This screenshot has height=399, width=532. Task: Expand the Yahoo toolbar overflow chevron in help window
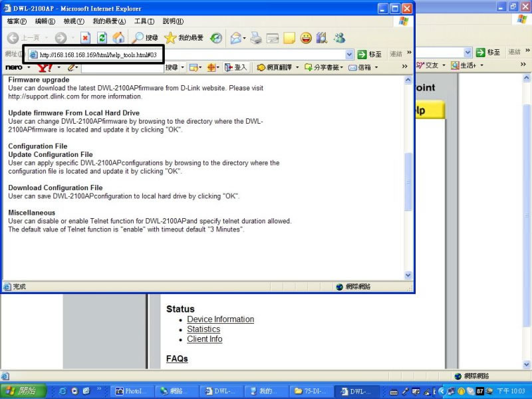coord(404,66)
